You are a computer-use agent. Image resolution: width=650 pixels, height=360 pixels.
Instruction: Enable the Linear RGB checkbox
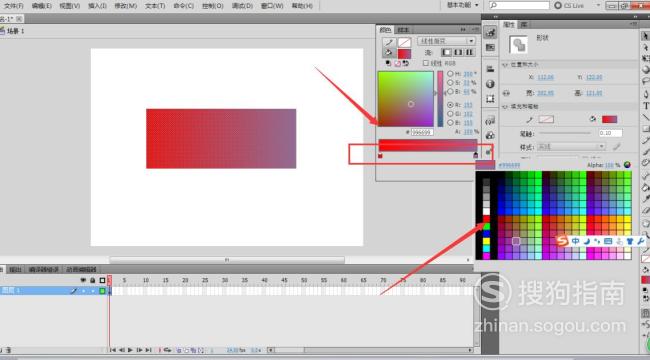click(425, 63)
